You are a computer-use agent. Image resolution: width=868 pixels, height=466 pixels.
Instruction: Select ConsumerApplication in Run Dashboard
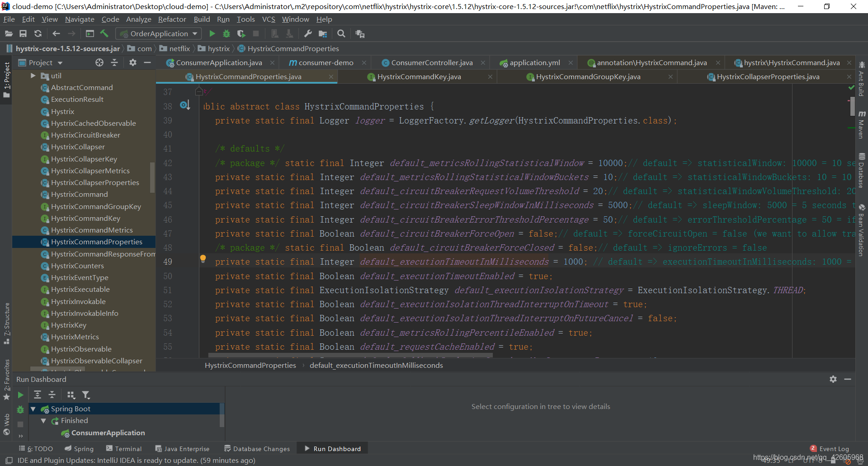tap(108, 433)
